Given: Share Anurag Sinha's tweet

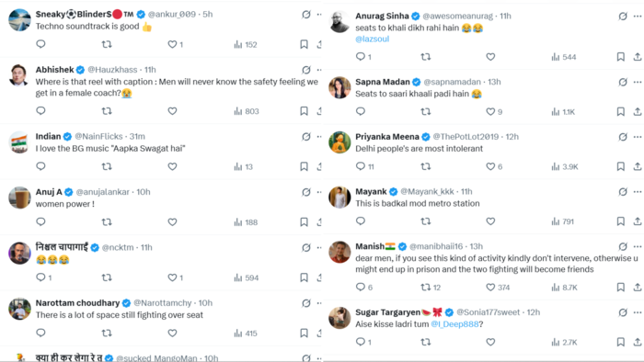Looking at the screenshot, I should coord(638,57).
